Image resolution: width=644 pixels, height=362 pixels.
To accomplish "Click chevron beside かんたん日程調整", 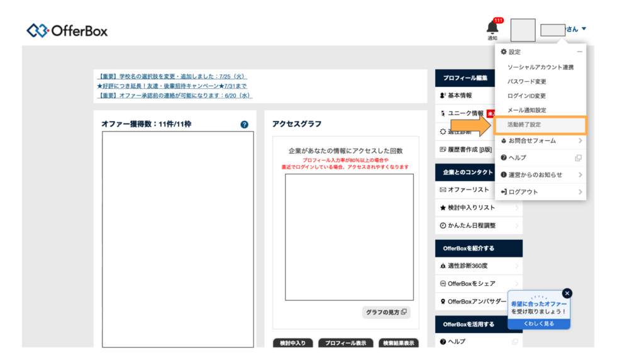I will 517,225.
